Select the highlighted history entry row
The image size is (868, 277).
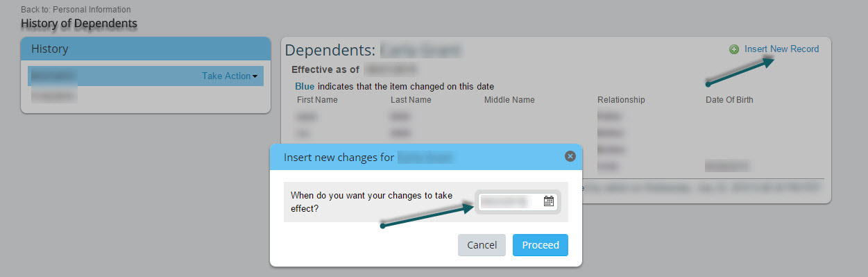pos(146,76)
